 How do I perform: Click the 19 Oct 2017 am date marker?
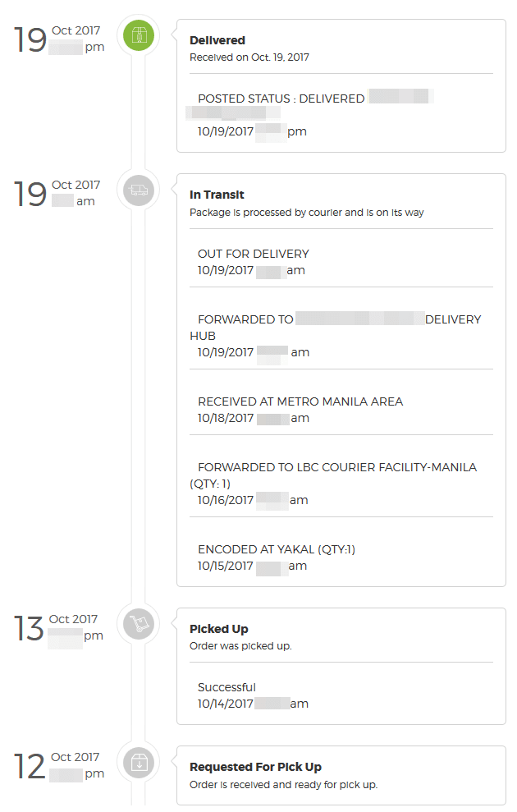point(57,193)
